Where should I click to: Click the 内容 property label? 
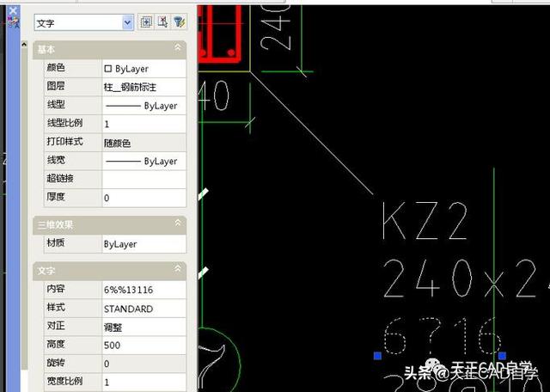point(56,289)
